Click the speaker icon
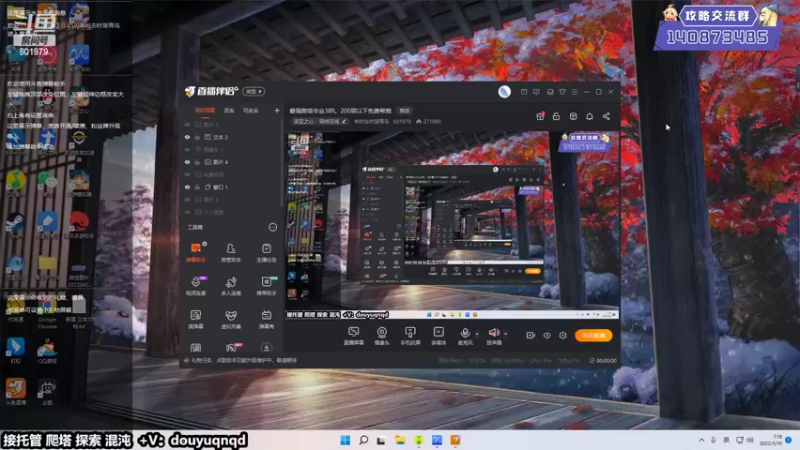The image size is (800, 450). (493, 334)
